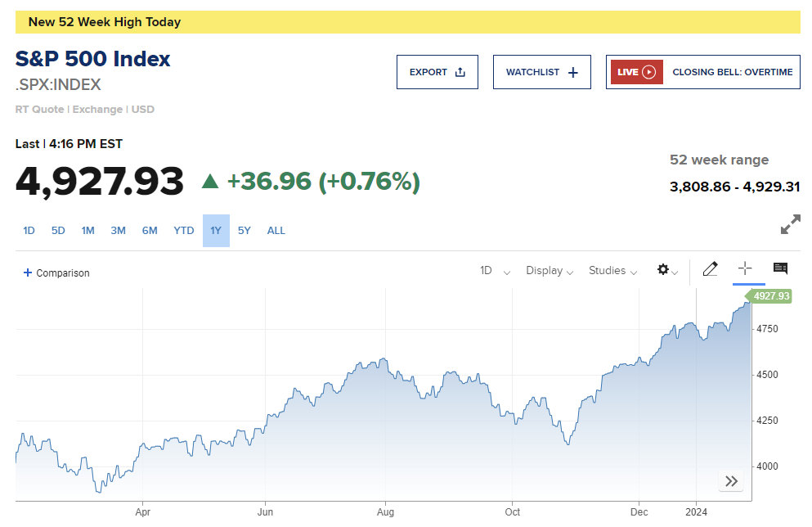Click the plus icon beside Comparison
Screen dimensions: 812x527
pyautogui.click(x=28, y=273)
